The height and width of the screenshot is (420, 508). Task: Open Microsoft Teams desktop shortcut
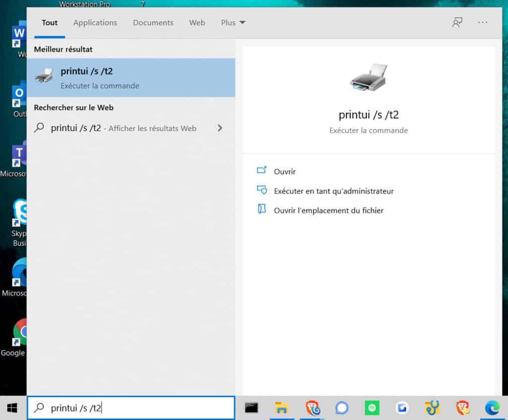click(19, 154)
